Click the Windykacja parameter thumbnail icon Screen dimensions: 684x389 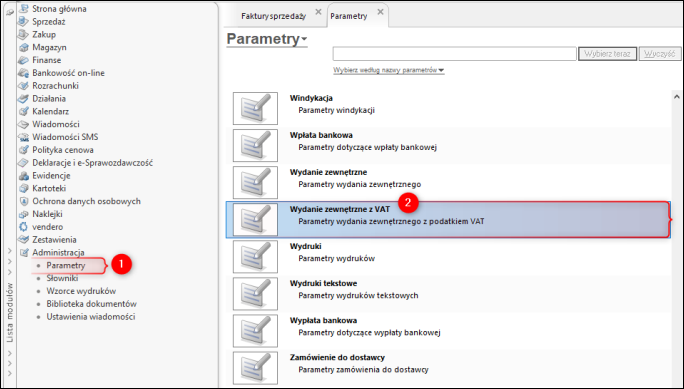click(x=255, y=108)
